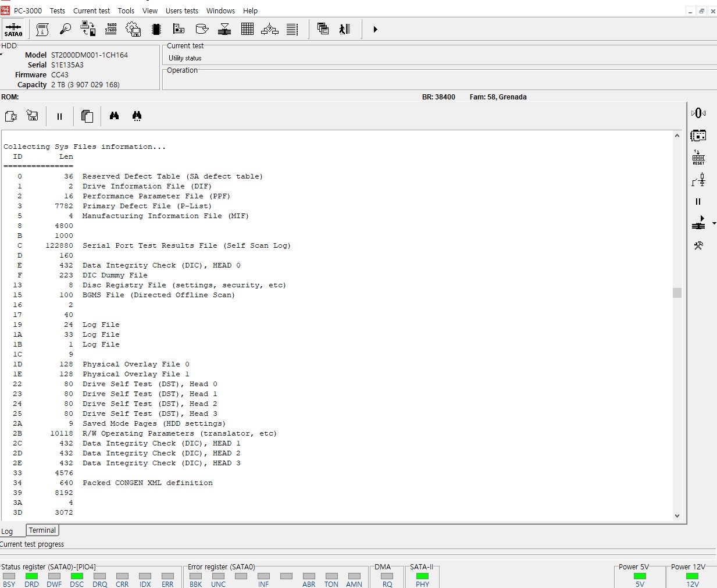
Task: Click the power switch circuit sidebar icon
Action: pyautogui.click(x=698, y=180)
